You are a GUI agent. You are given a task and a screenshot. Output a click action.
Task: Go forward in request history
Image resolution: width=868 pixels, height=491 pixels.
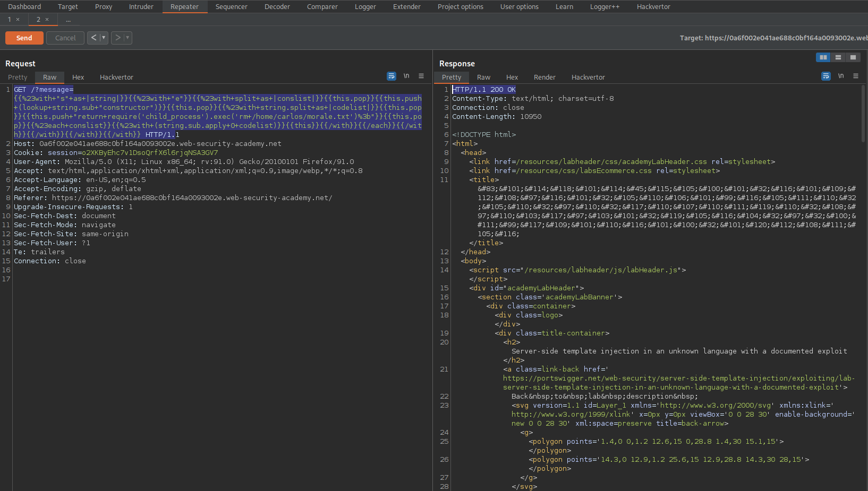[x=117, y=38]
